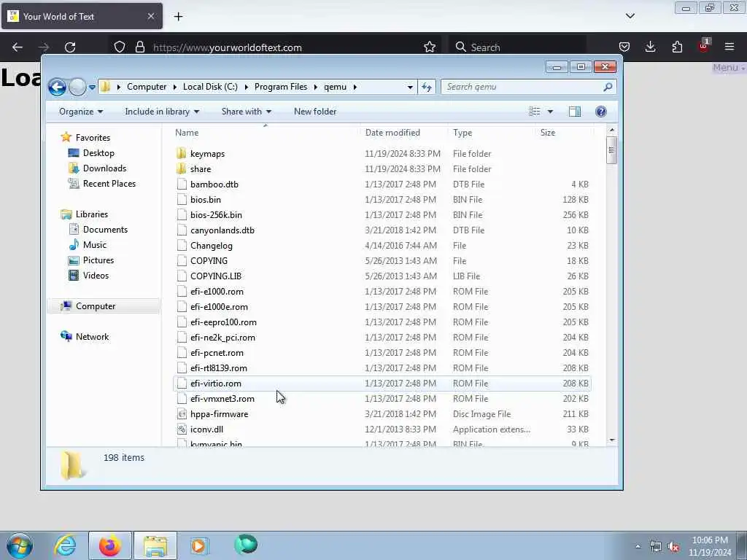Select Videos library in navigation pane
Viewport: 747px width, 560px height.
[96, 275]
